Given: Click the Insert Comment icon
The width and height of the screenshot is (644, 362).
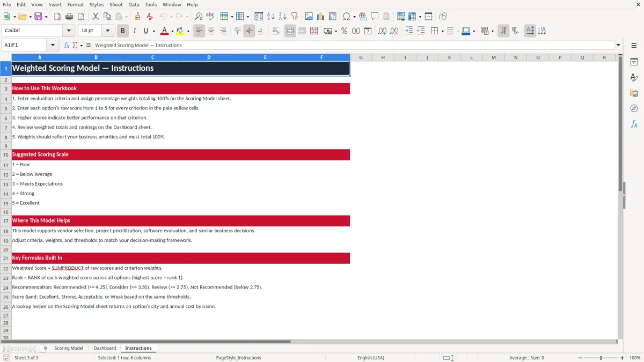Looking at the screenshot, I should point(375,17).
